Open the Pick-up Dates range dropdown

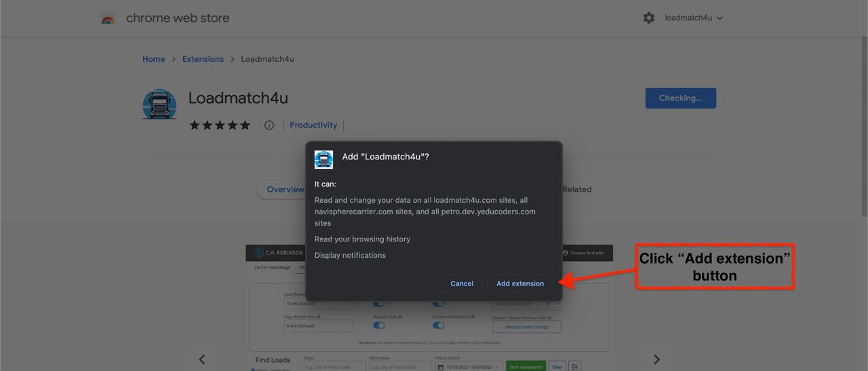click(x=468, y=367)
